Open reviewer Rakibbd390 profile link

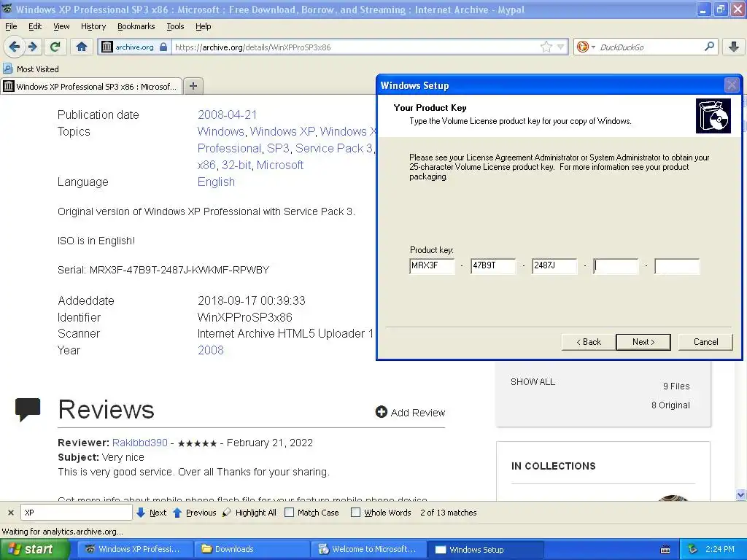click(140, 443)
